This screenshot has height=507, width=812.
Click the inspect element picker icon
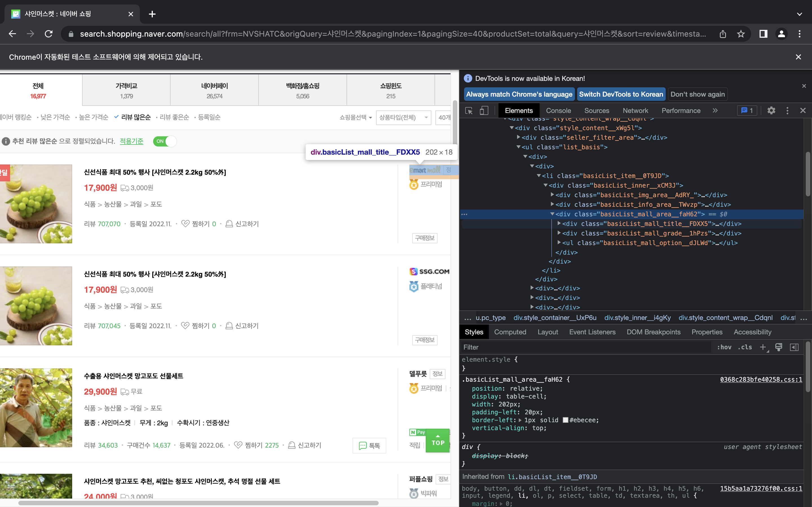(469, 111)
